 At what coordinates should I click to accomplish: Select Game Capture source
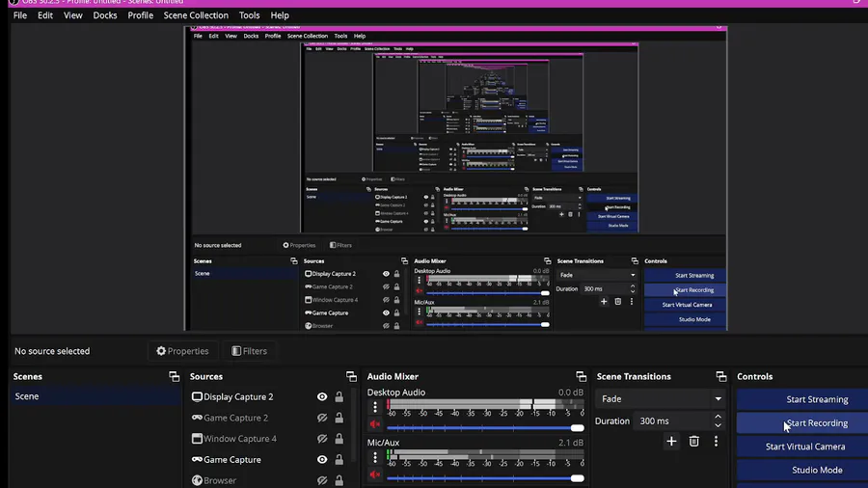tap(231, 460)
